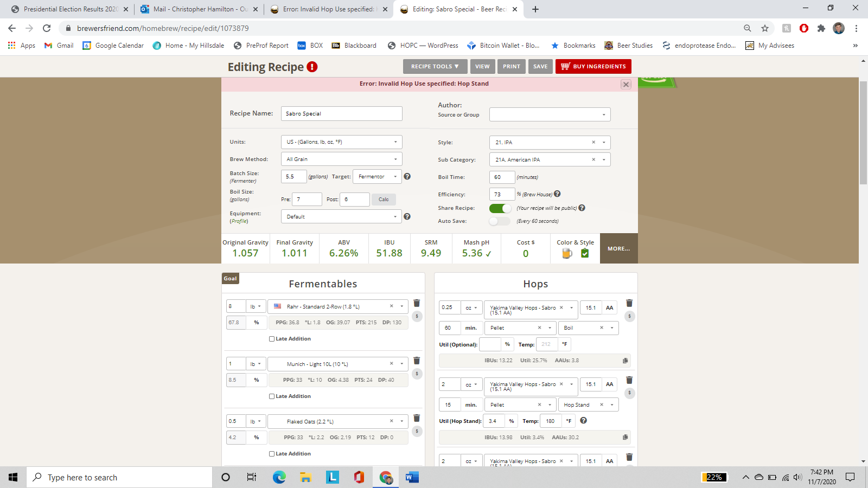This screenshot has height=488, width=868.
Task: Open the Brew Method dropdown
Action: [342, 159]
